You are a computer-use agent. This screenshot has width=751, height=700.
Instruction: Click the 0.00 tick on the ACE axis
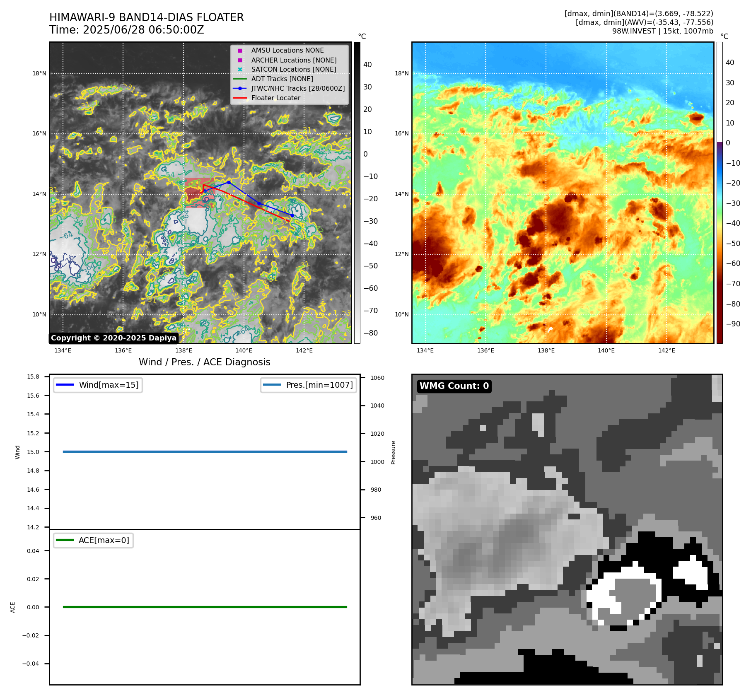pos(33,607)
